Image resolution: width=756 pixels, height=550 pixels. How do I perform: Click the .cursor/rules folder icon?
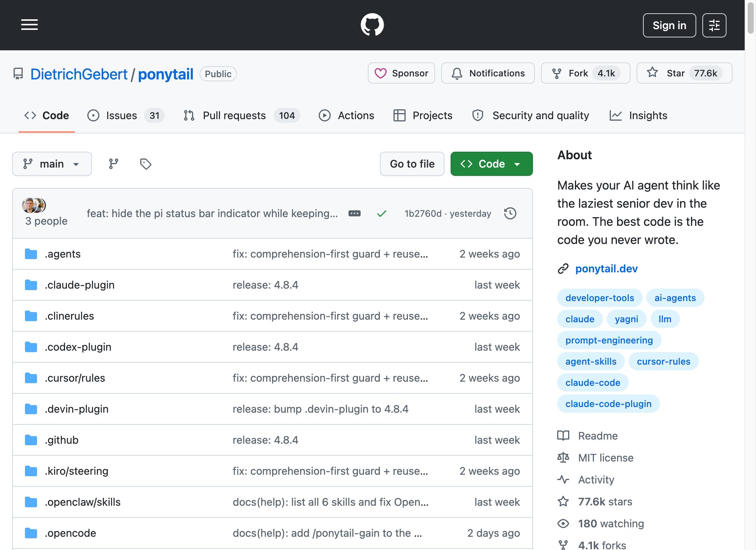(31, 378)
